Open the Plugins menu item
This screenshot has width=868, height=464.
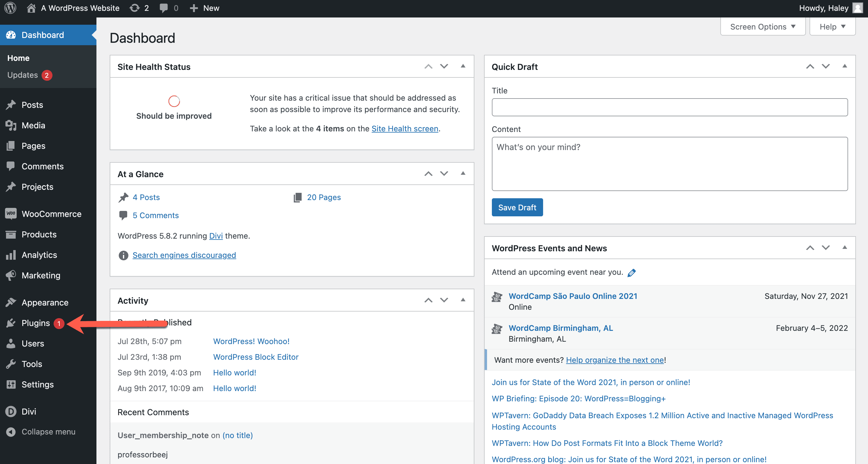[x=35, y=323]
